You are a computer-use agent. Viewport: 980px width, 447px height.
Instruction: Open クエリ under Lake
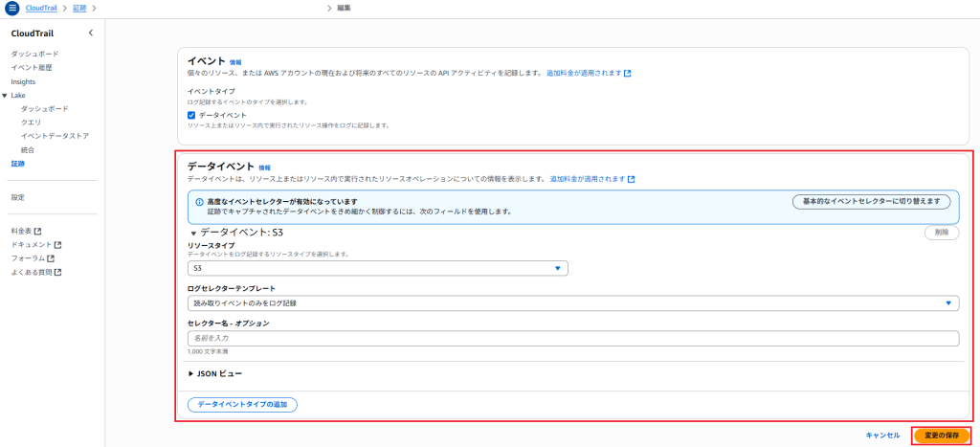pos(32,123)
